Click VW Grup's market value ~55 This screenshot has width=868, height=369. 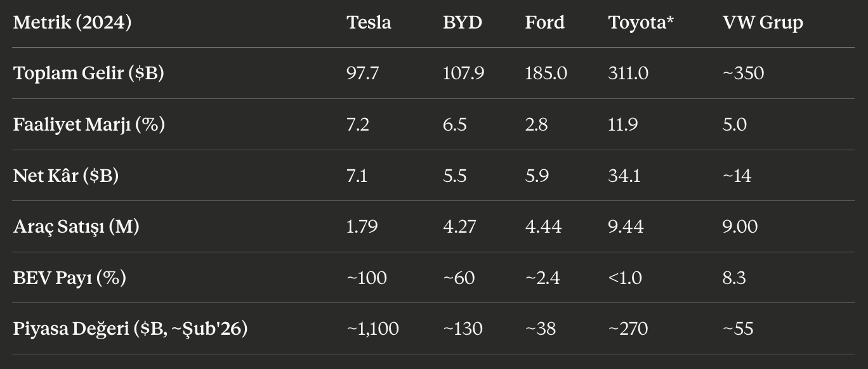737,329
